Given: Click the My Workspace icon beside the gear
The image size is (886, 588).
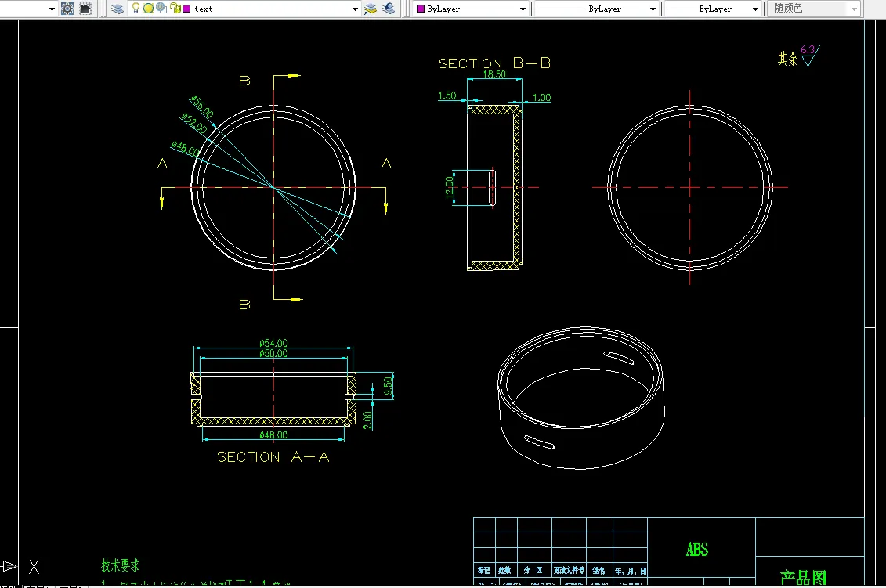Looking at the screenshot, I should pyautogui.click(x=85, y=9).
